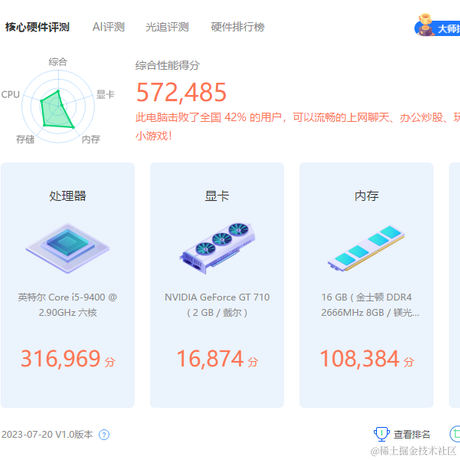Click the radar chart 显卡 axis label

pos(105,94)
